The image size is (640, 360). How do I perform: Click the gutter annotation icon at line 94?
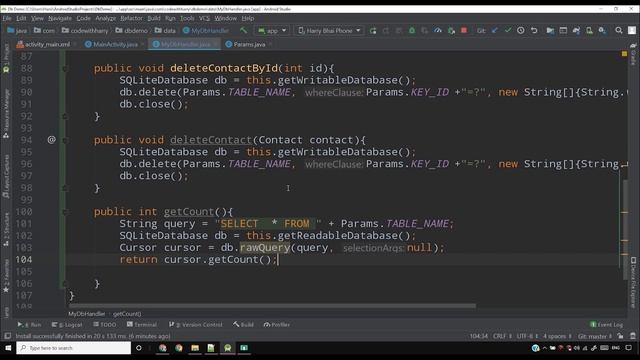pyautogui.click(x=51, y=140)
